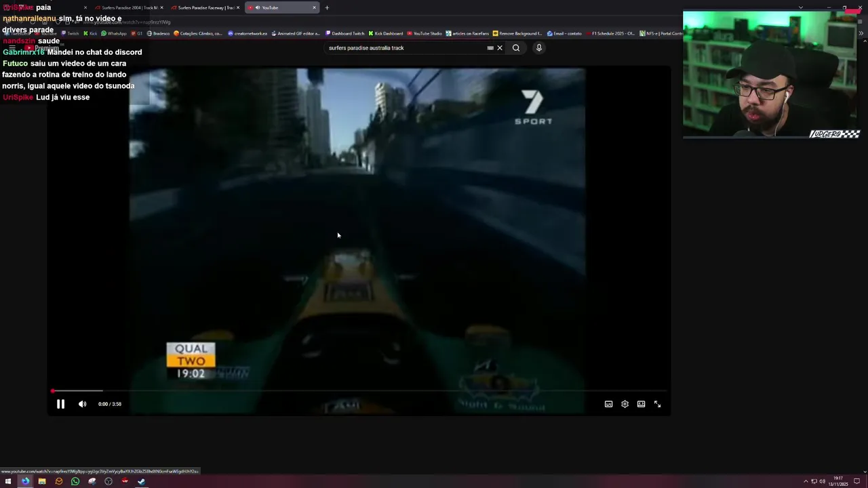Viewport: 868px width, 488px height.
Task: Close the YouTube browser tab
Action: coord(314,7)
